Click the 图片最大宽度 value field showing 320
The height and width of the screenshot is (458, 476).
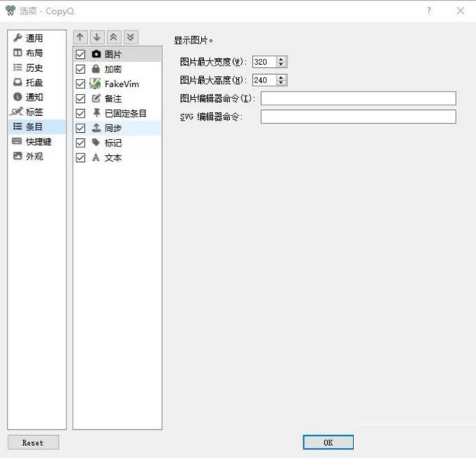click(264, 62)
